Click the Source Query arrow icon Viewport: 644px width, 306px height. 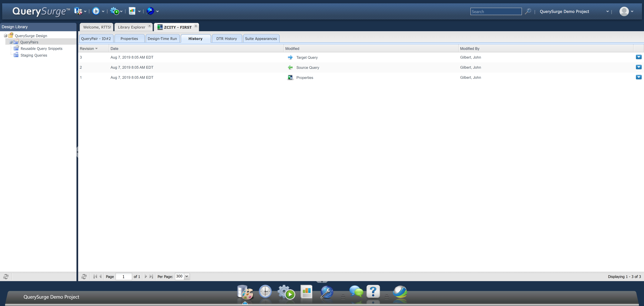tap(290, 67)
